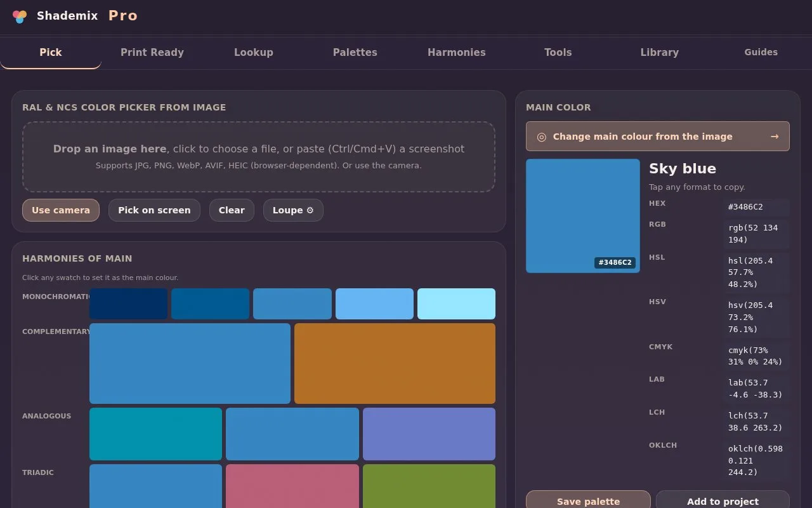The width and height of the screenshot is (812, 508).
Task: Click the Sky blue colour name
Action: (x=683, y=169)
